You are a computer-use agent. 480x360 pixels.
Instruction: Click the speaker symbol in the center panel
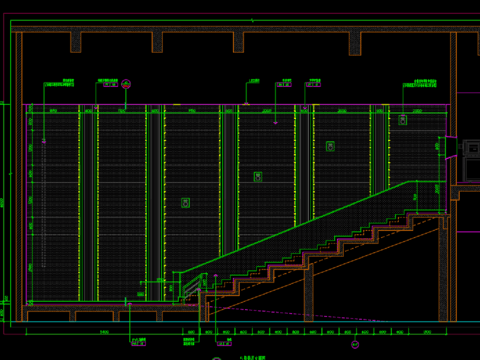pos(258,177)
